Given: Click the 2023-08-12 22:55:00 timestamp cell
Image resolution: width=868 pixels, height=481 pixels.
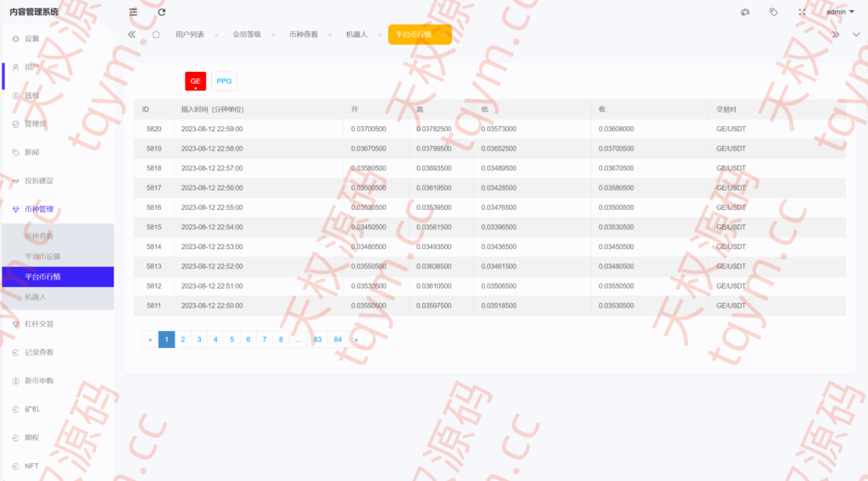Looking at the screenshot, I should (212, 207).
